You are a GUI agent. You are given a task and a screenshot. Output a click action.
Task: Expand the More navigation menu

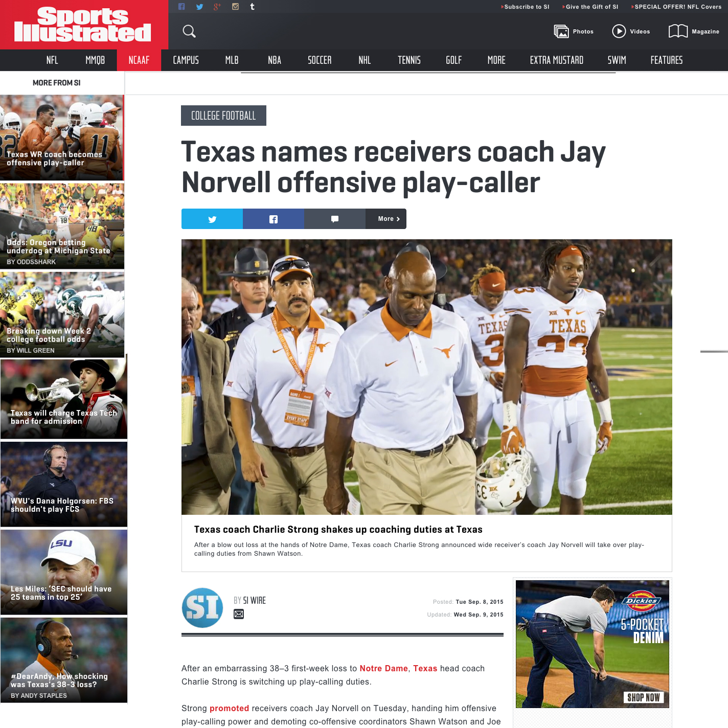click(496, 60)
